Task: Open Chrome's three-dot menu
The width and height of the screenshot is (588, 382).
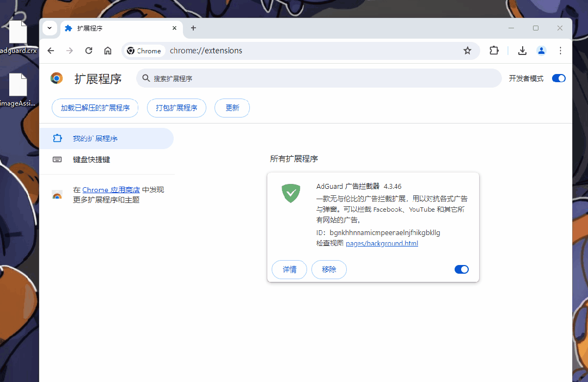Action: tap(560, 51)
